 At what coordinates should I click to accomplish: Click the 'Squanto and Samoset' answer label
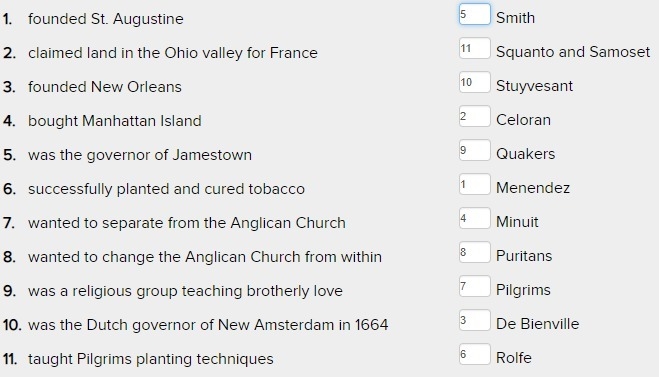tap(573, 52)
